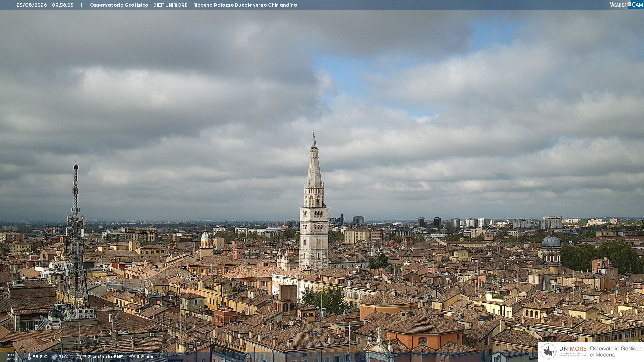Click the small white-domed bell tower

coord(206,241)
